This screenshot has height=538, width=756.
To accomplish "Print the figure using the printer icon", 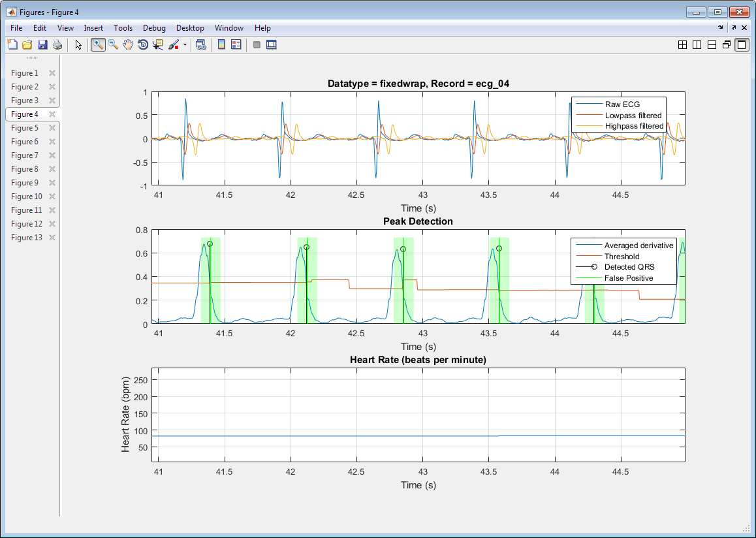I will click(57, 44).
